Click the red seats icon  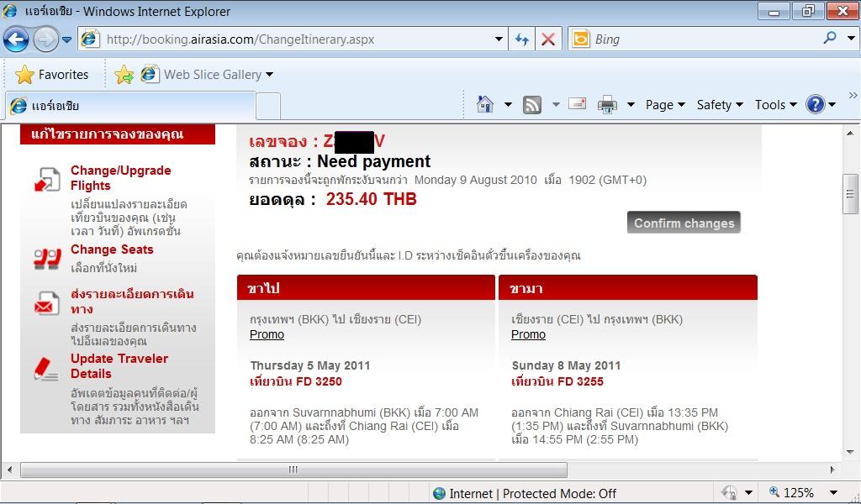click(47, 259)
